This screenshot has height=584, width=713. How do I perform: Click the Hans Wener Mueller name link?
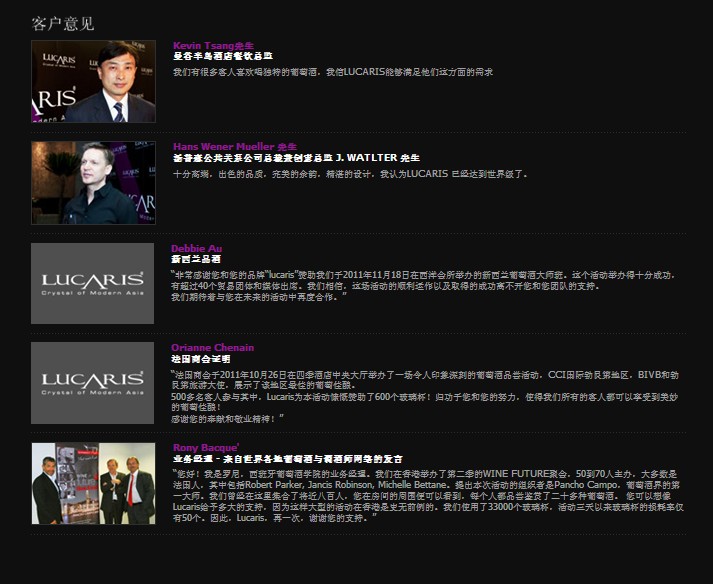click(x=235, y=146)
